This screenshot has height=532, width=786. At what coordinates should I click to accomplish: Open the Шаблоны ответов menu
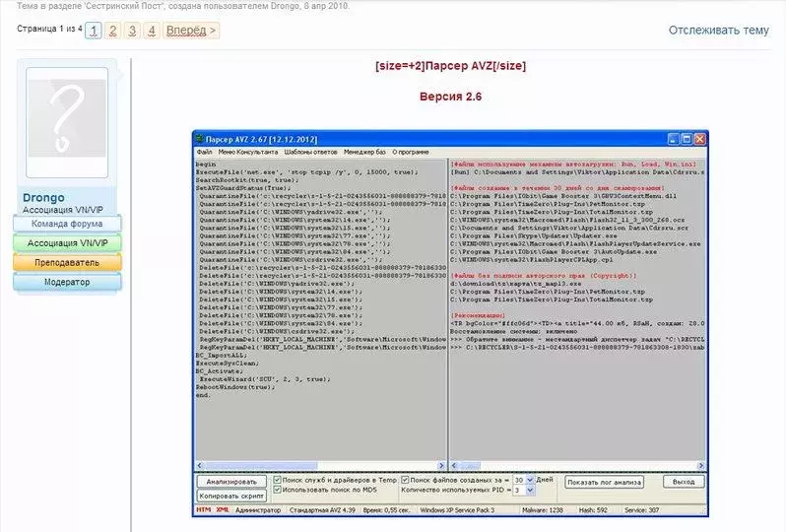point(310,152)
